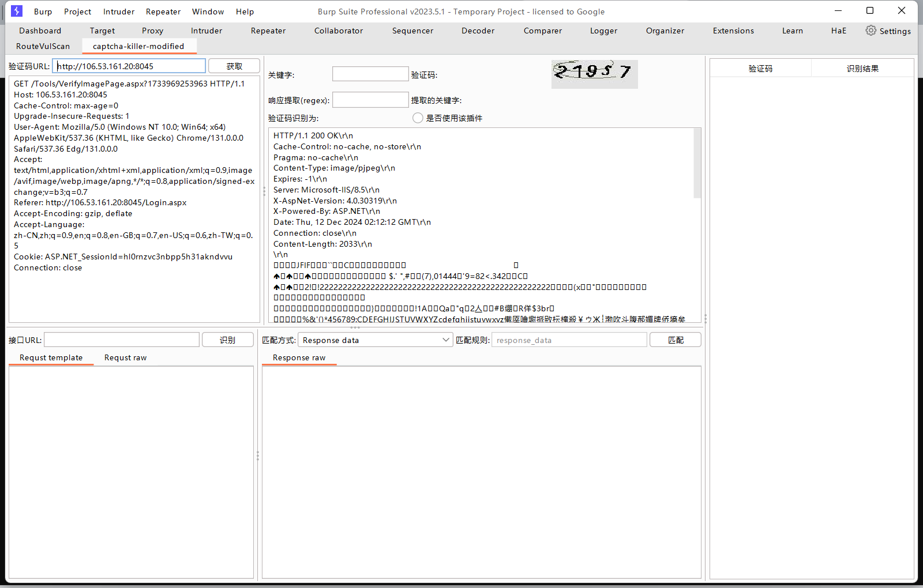Switch to the Logger tab
Viewport: 923px width, 588px height.
point(603,31)
